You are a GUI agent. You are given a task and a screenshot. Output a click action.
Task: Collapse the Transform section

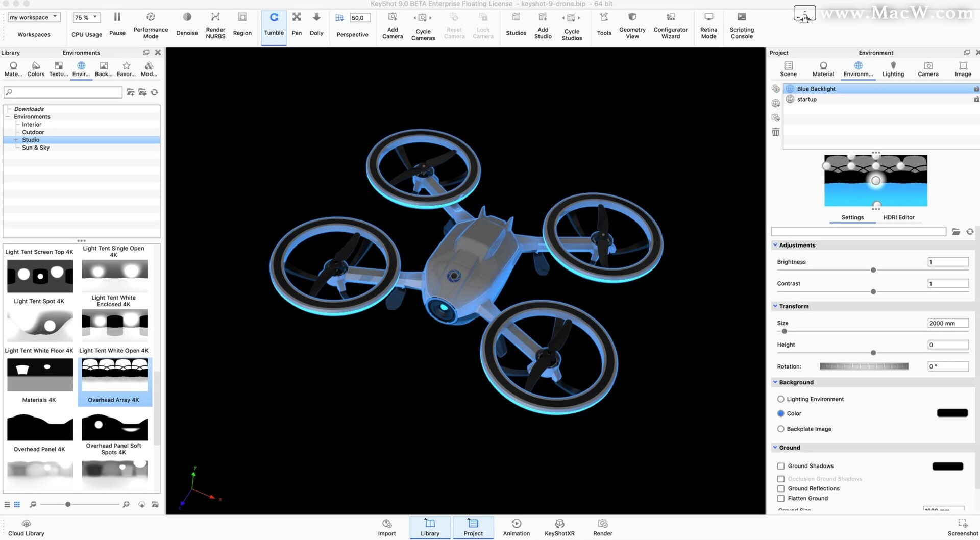775,306
